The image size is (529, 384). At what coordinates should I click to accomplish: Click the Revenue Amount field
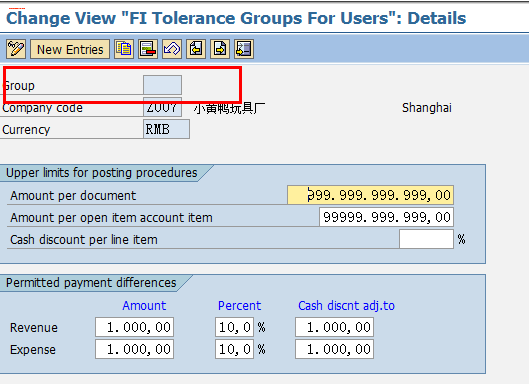[135, 327]
